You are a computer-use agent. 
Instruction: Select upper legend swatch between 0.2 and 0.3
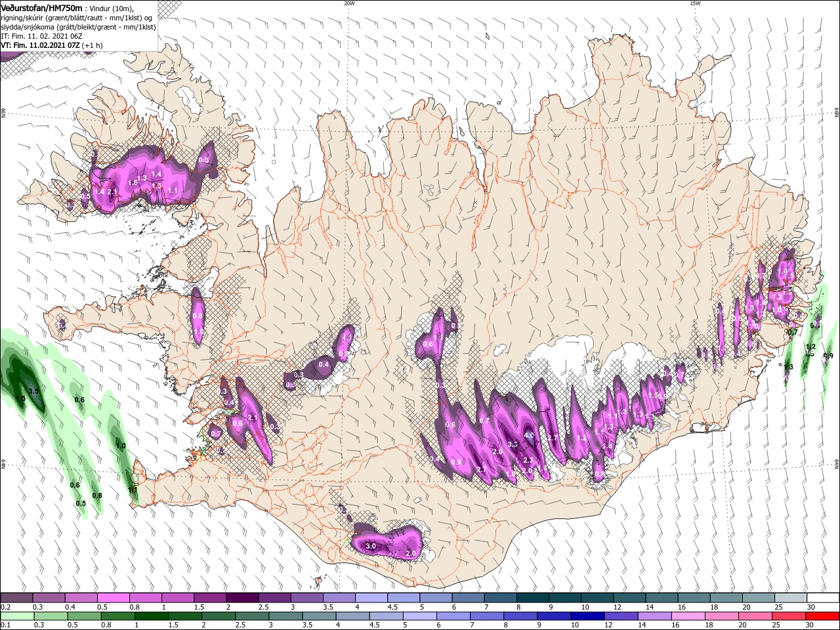pyautogui.click(x=16, y=598)
